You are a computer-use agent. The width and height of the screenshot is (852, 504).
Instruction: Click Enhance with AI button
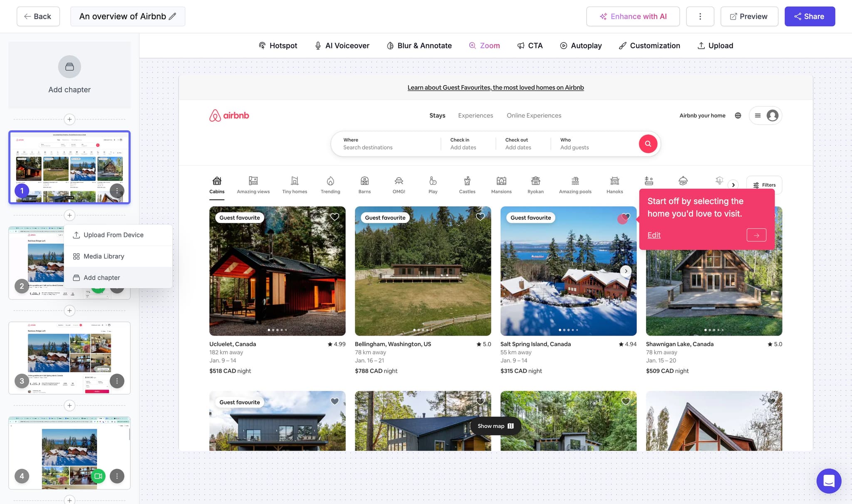pyautogui.click(x=633, y=17)
